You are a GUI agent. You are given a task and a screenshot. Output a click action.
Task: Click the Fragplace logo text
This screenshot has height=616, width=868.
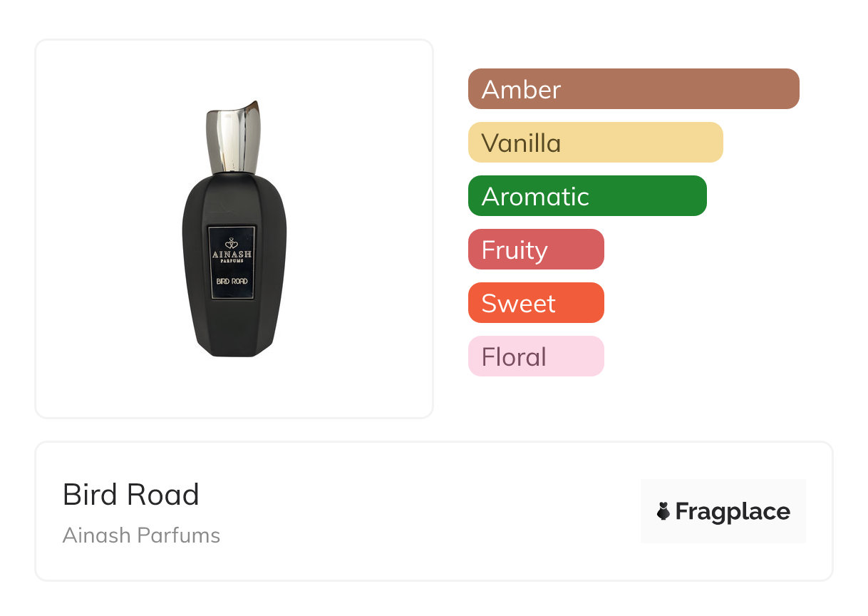(x=733, y=511)
